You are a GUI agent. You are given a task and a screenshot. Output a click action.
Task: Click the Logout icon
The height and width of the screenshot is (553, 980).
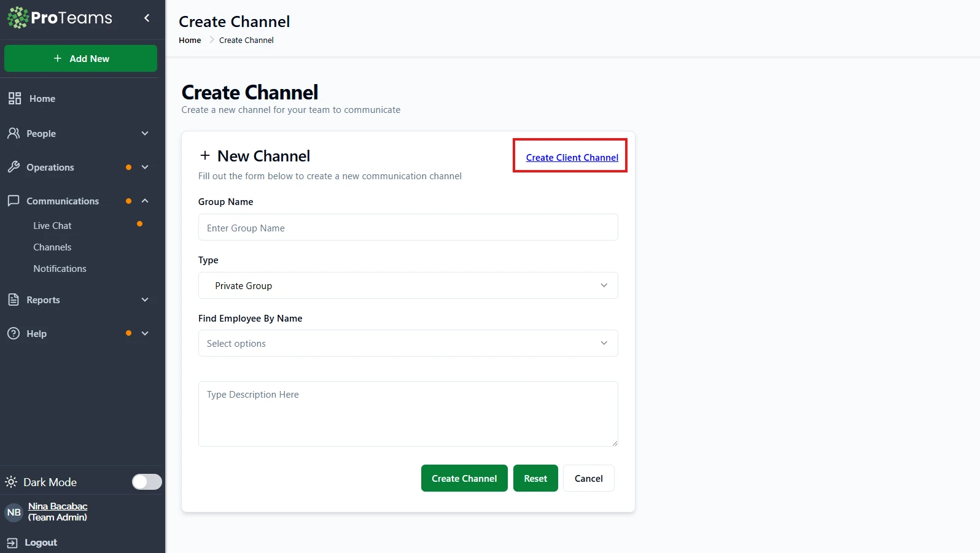click(12, 543)
